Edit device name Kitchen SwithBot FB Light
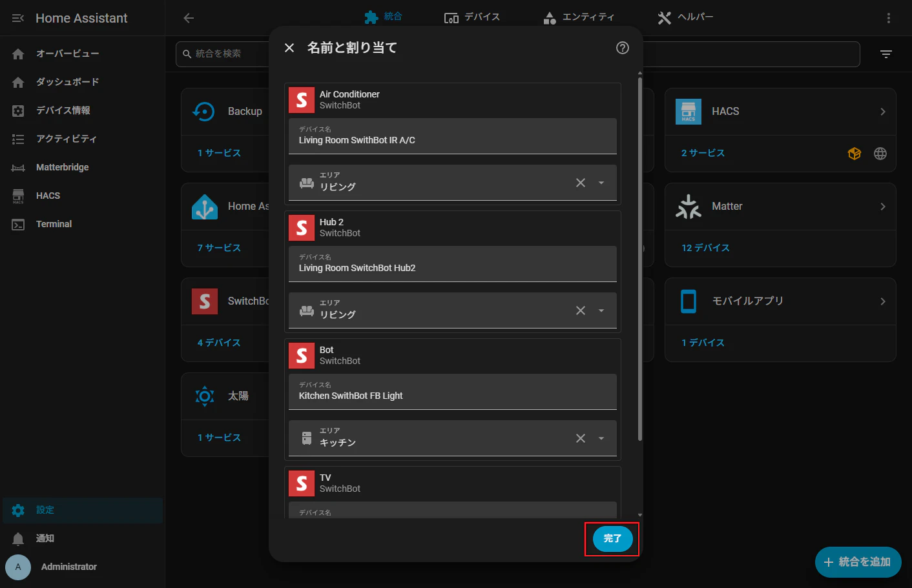This screenshot has width=912, height=588. pos(453,391)
